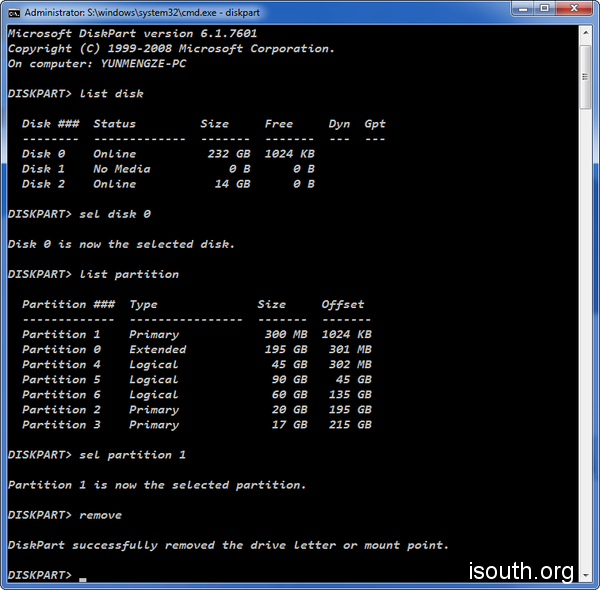600x590 pixels.
Task: Click the 'Partition ###' column header
Action: click(68, 305)
